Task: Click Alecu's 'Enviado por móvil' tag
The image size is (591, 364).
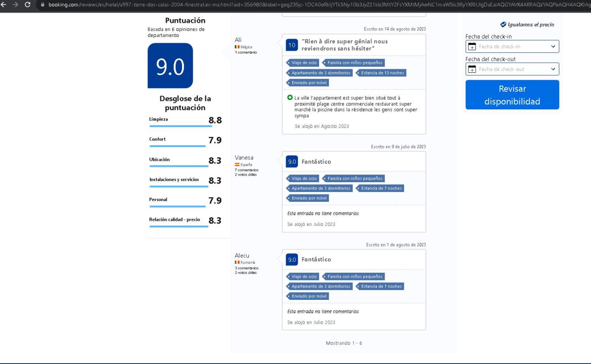Action: (x=308, y=296)
